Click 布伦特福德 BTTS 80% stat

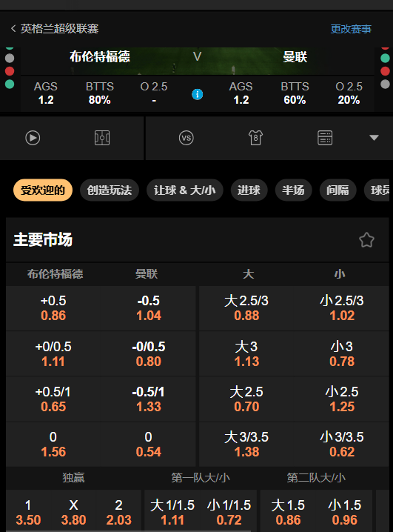pos(100,93)
